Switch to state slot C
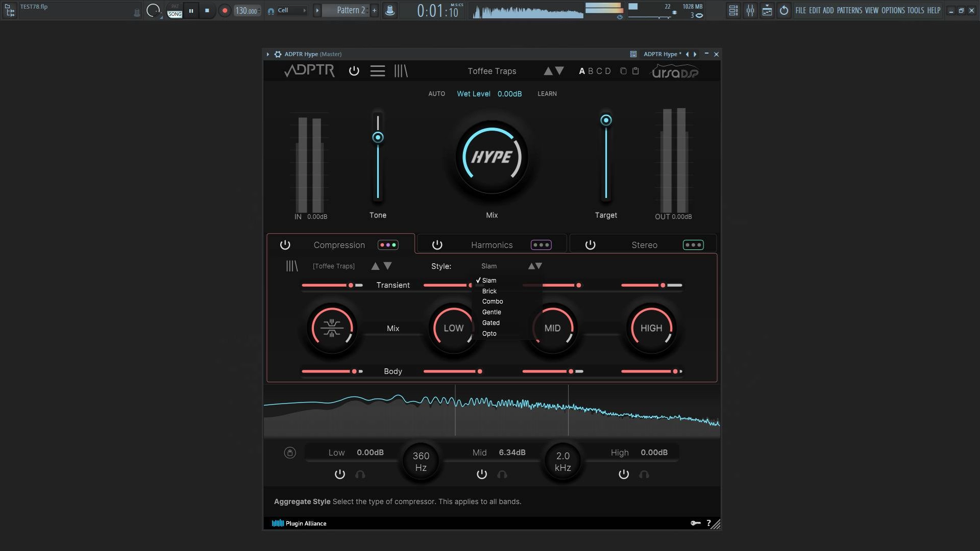This screenshot has width=980, height=551. (599, 71)
